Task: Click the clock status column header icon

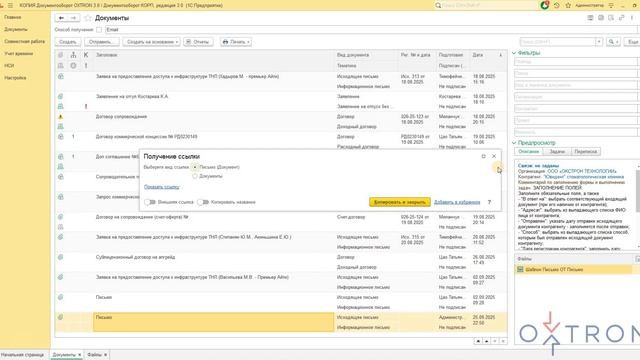Action: pyautogui.click(x=73, y=65)
